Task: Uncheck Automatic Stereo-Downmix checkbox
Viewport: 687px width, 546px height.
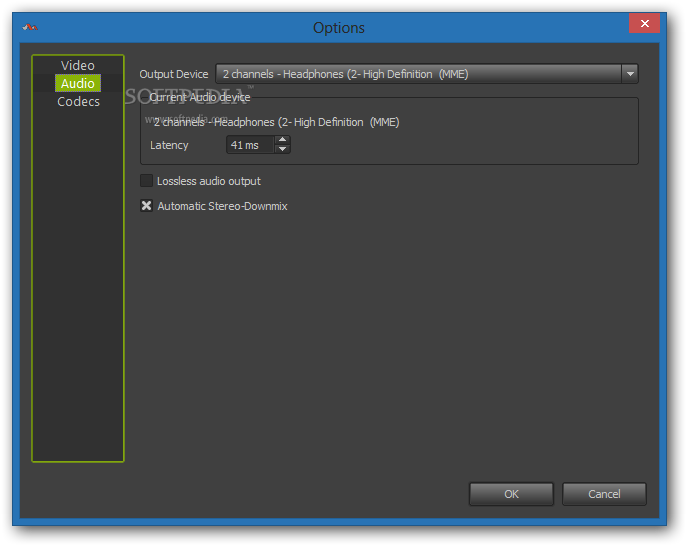Action: tap(146, 206)
